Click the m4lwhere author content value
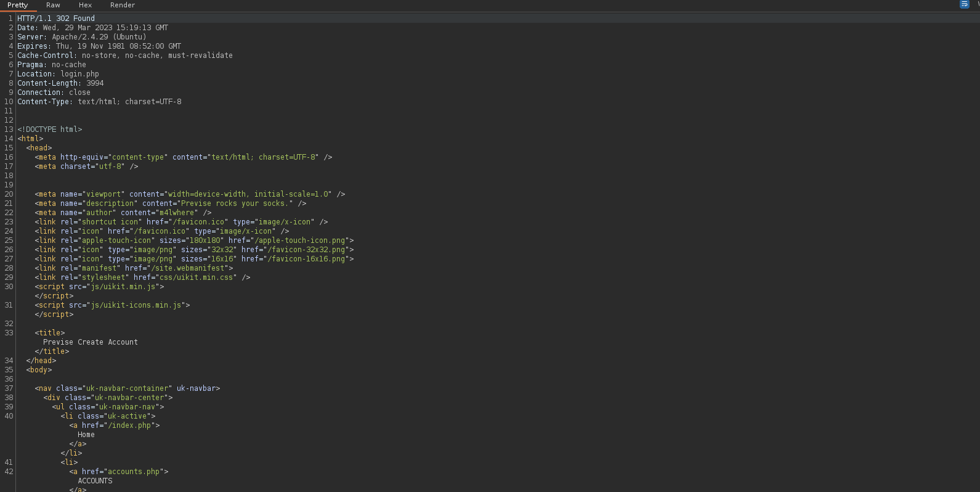Image resolution: width=980 pixels, height=492 pixels. pos(179,213)
